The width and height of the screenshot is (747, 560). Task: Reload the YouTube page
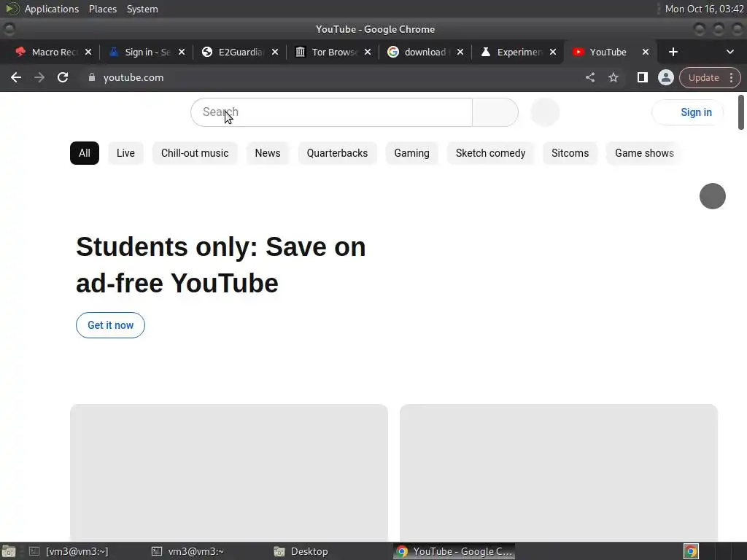pyautogui.click(x=63, y=77)
